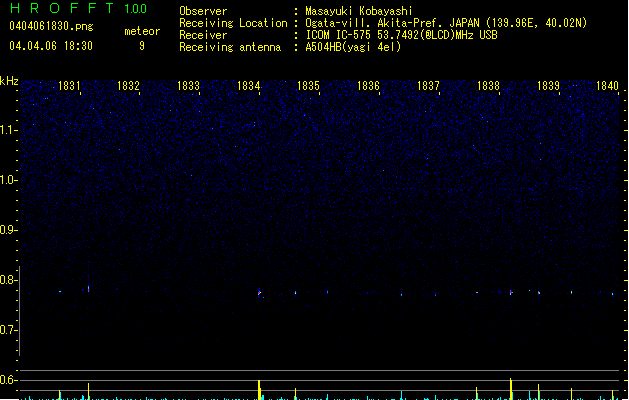Click the 0.7 kHz axis label
629x400 pixels.
[8, 330]
